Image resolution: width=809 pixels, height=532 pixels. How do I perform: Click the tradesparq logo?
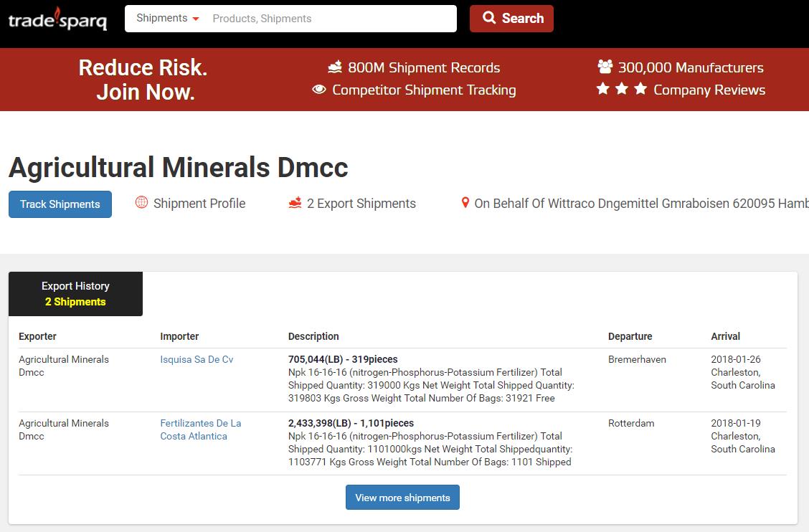[x=57, y=19]
